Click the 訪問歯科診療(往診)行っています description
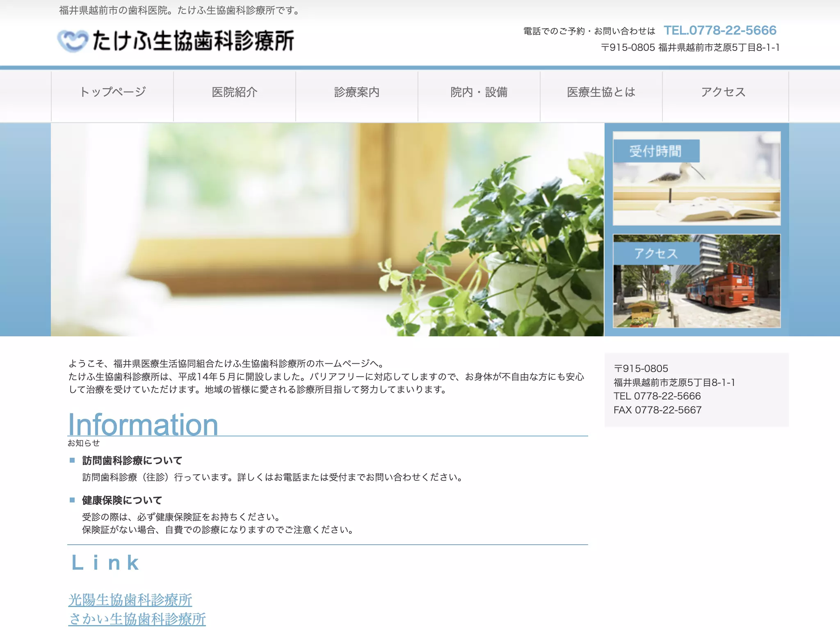This screenshot has height=630, width=840. coord(274,477)
